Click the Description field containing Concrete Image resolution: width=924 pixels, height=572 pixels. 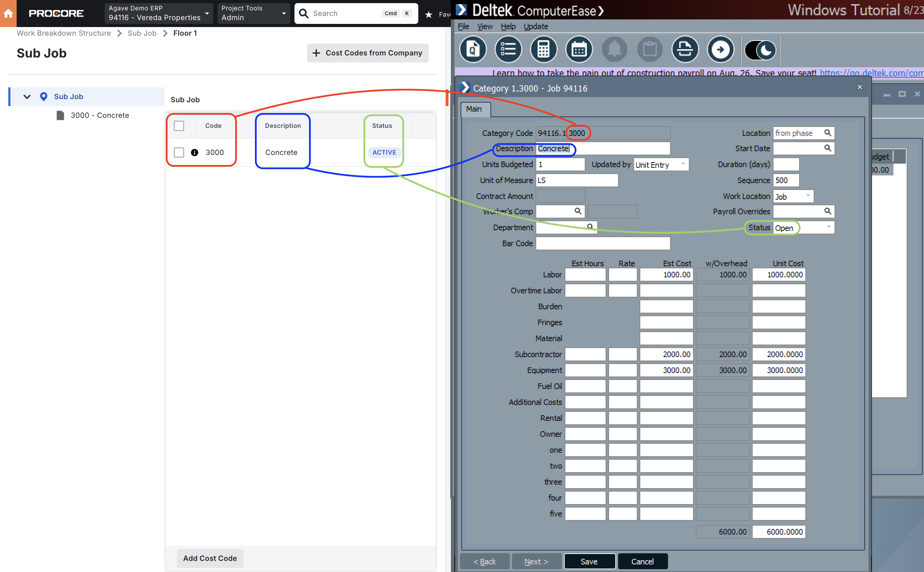coord(603,148)
